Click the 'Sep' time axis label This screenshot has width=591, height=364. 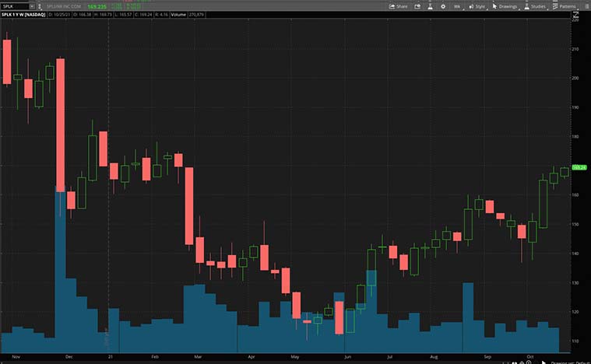487,356
